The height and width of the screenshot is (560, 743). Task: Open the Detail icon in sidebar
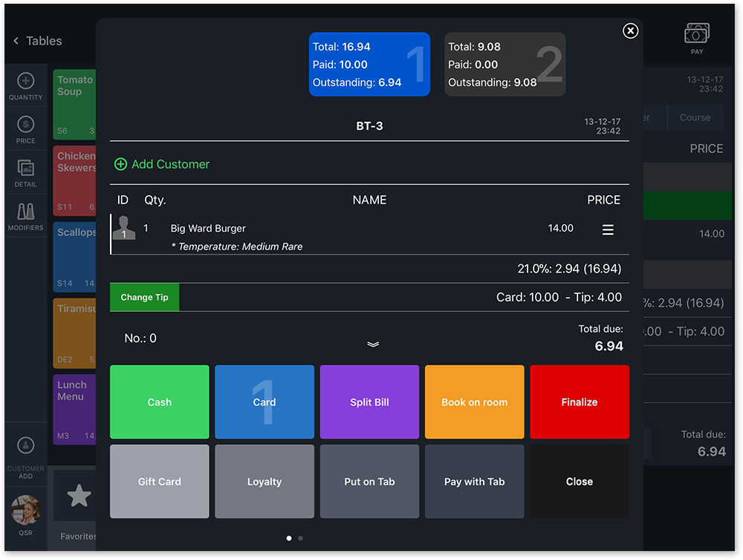tap(25, 168)
